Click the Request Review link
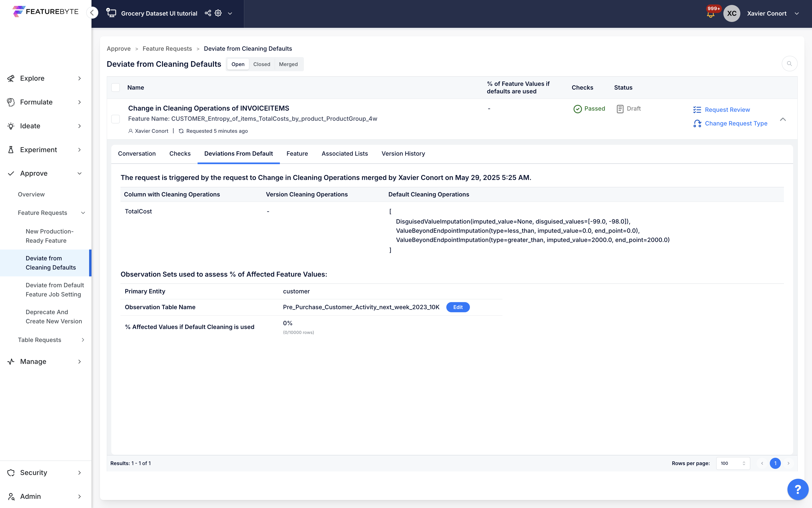This screenshot has height=508, width=812. pyautogui.click(x=727, y=110)
